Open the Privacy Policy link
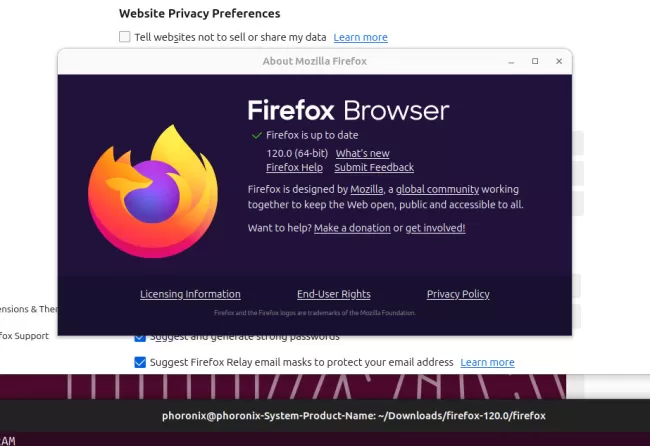 click(458, 294)
